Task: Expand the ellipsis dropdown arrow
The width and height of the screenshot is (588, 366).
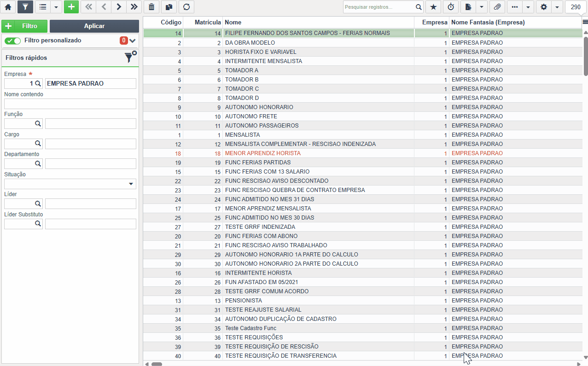Action: pos(528,7)
